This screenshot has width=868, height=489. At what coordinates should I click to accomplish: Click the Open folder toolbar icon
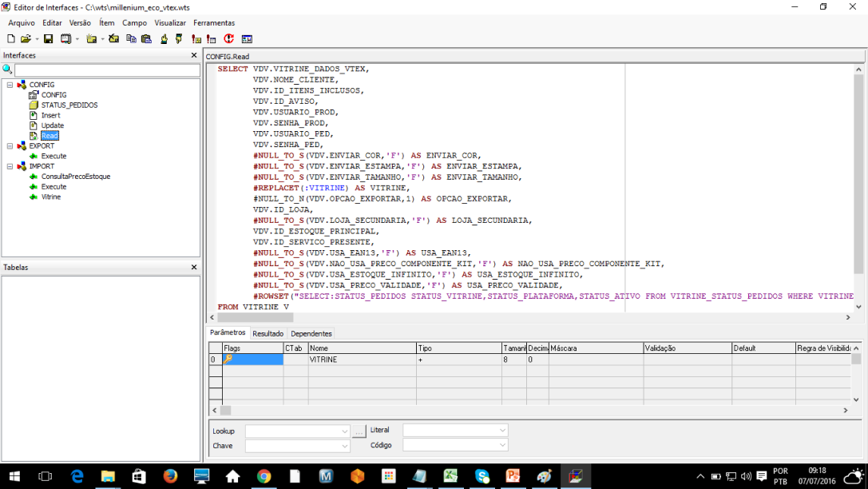(x=26, y=38)
